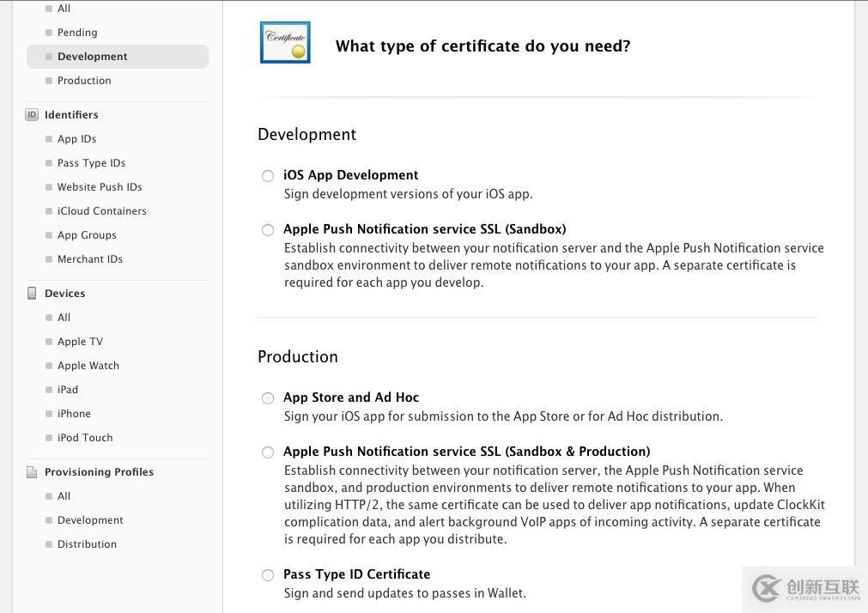Click the Certificate icon beside the heading

(285, 43)
